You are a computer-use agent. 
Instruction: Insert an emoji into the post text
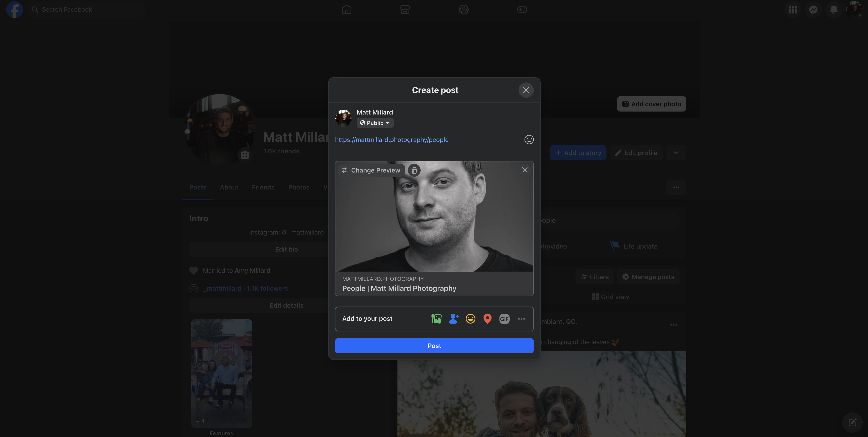(529, 139)
